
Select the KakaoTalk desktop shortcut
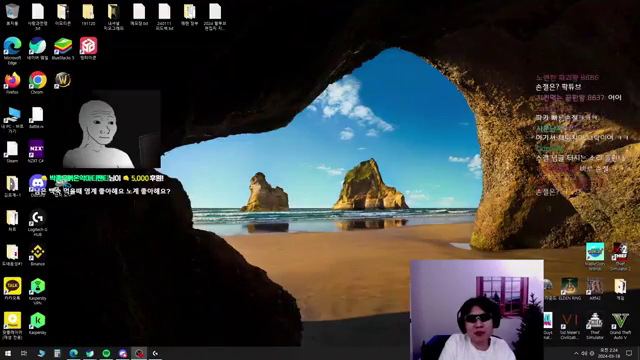point(12,289)
